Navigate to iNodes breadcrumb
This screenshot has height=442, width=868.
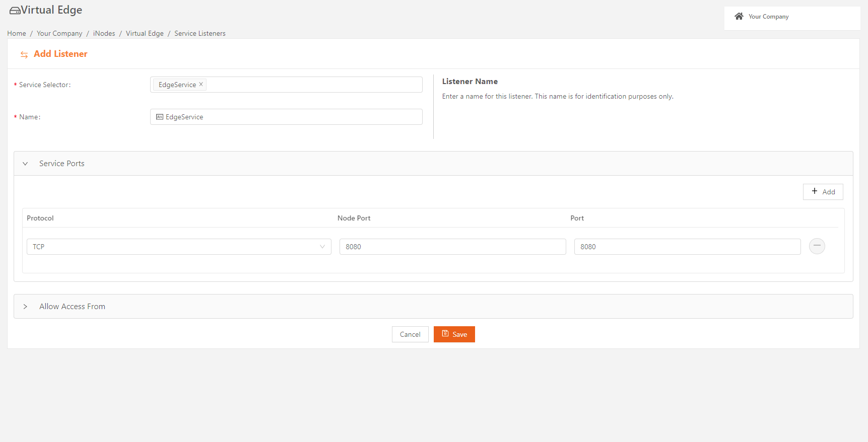(x=104, y=33)
